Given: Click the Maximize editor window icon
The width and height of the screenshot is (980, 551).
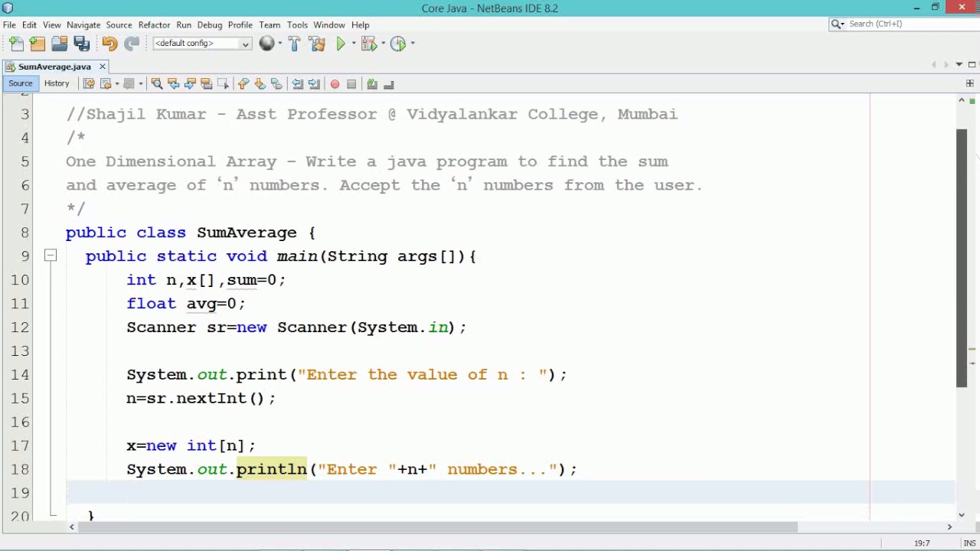Looking at the screenshot, I should click(x=972, y=65).
